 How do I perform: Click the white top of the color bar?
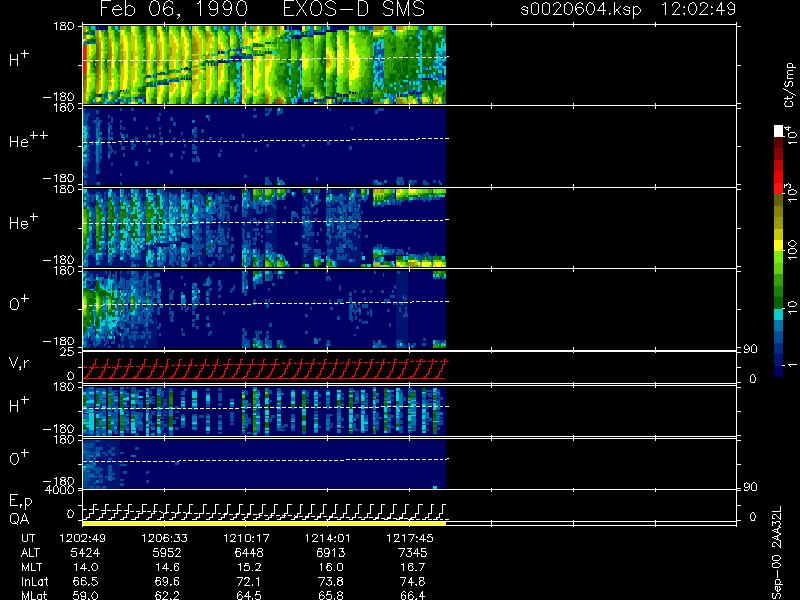(x=779, y=131)
